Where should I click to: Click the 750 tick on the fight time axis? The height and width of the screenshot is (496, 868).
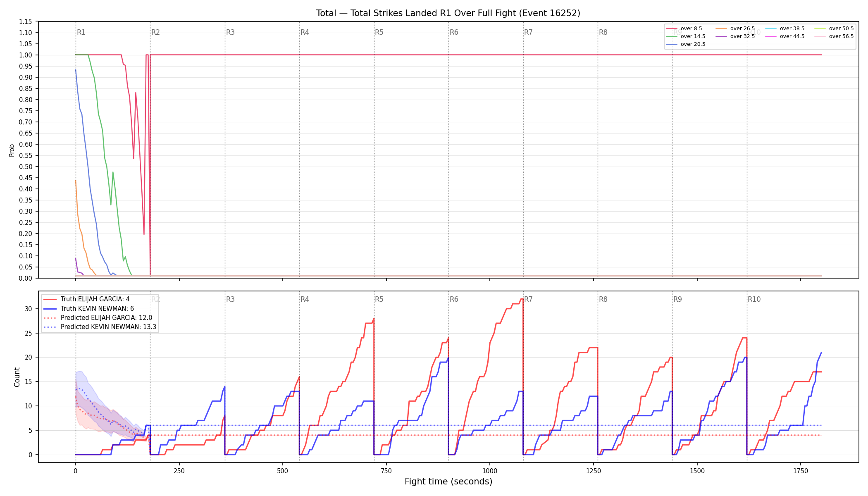pos(386,471)
